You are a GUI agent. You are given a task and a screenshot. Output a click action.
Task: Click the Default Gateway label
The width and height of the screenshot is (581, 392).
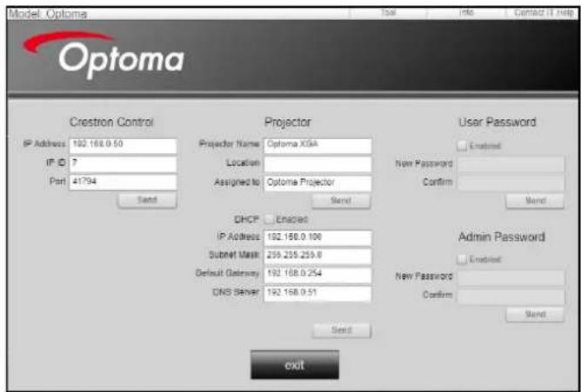(227, 274)
